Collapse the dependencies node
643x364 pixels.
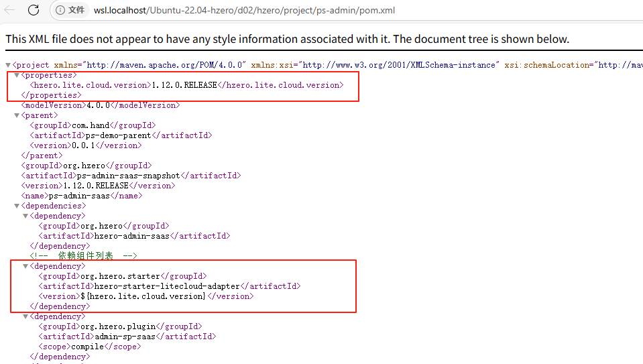[x=17, y=206]
